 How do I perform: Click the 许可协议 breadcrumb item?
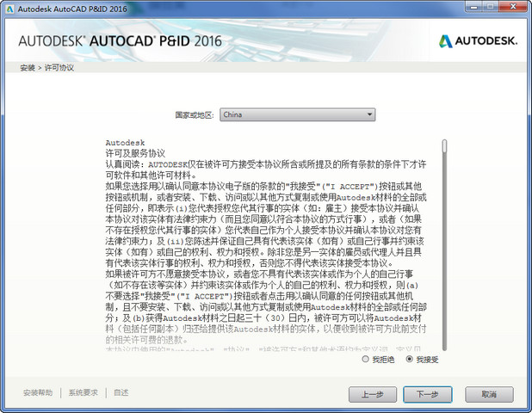(x=59, y=68)
